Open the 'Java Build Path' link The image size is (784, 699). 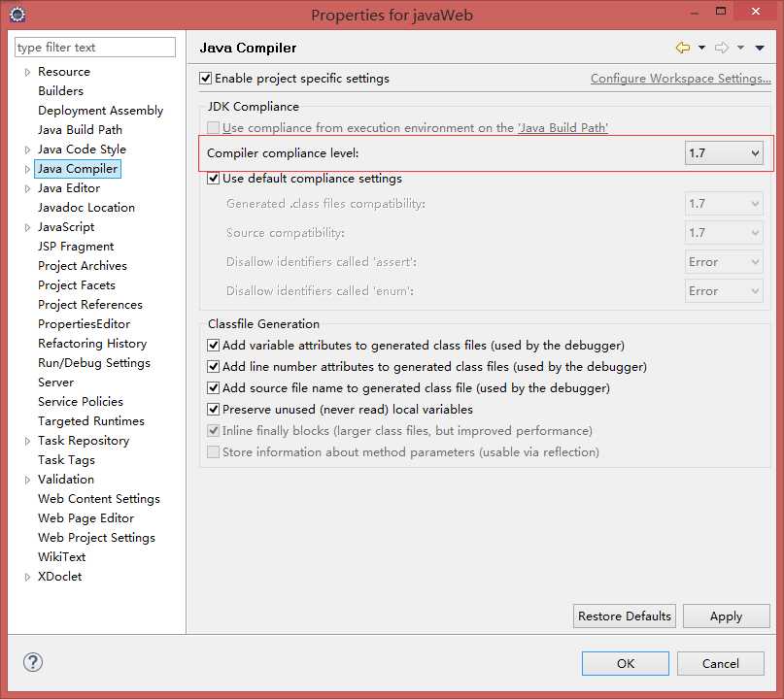563,128
